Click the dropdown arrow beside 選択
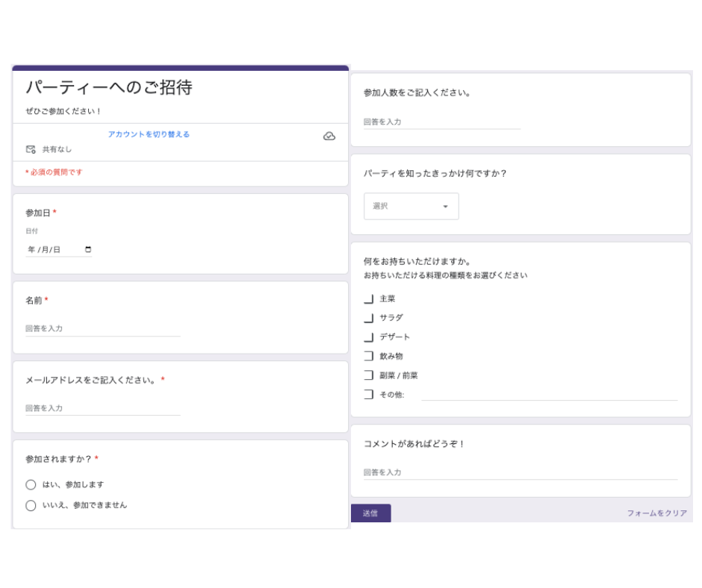The width and height of the screenshot is (702, 588). pyautogui.click(x=445, y=206)
